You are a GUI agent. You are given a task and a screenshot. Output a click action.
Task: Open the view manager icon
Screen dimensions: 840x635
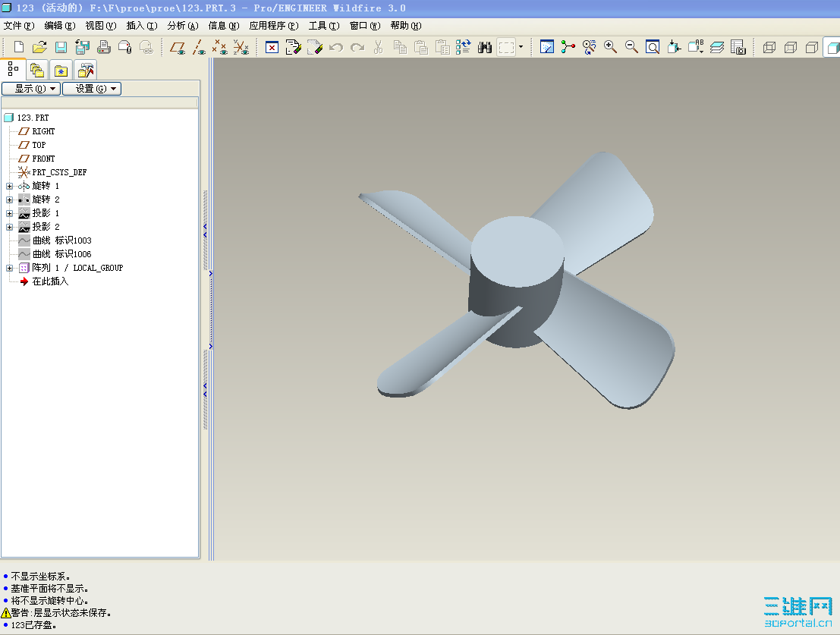click(x=738, y=47)
